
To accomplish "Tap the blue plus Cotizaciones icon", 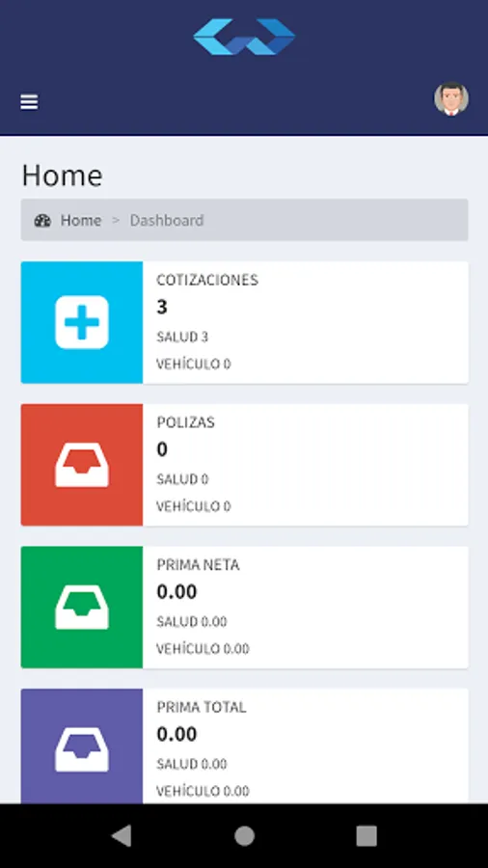I will coord(82,322).
